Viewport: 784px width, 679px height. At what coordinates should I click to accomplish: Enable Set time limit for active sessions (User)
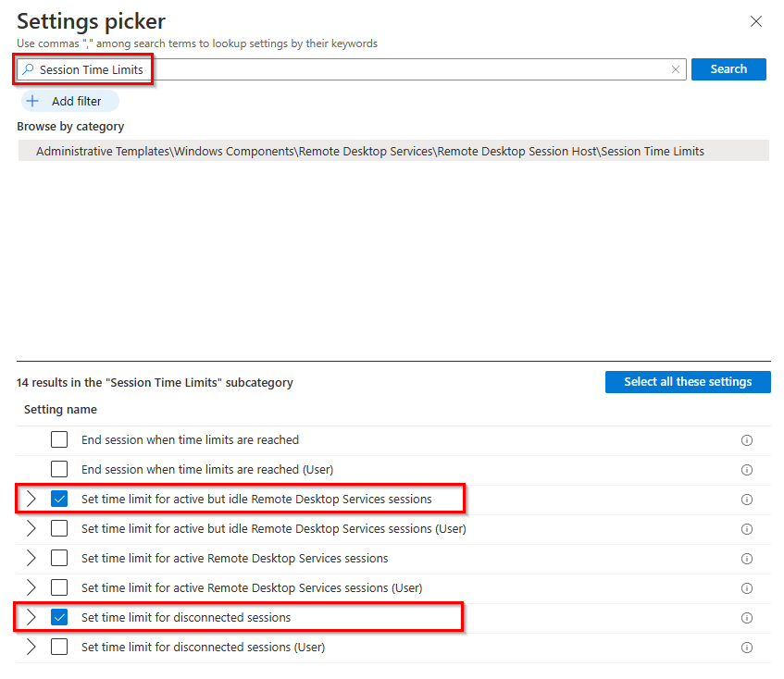point(59,588)
